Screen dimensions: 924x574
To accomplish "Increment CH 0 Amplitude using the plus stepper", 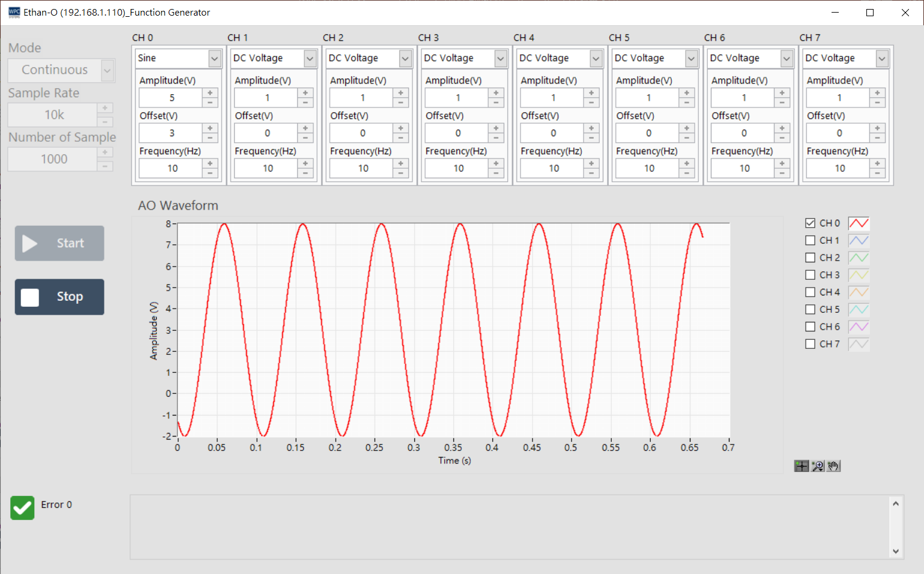I will coord(210,93).
